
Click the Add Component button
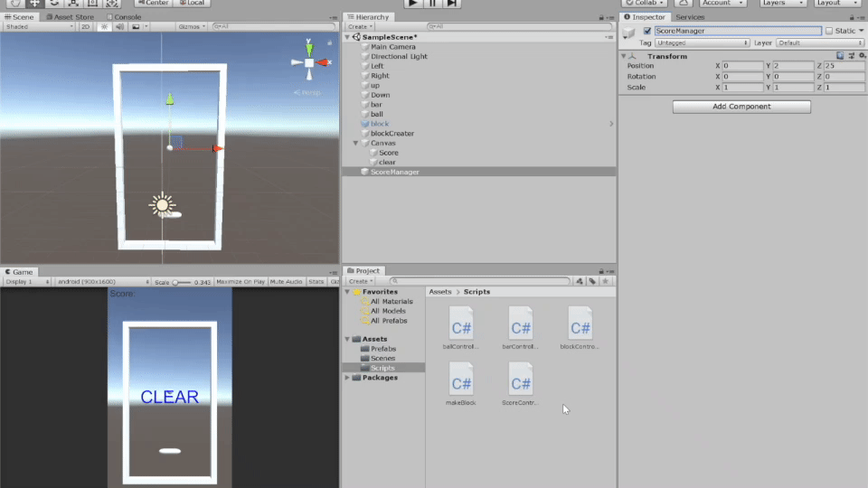coord(741,107)
